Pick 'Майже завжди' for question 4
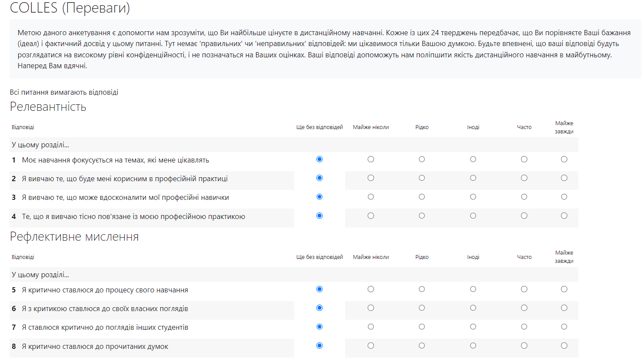 pyautogui.click(x=564, y=216)
